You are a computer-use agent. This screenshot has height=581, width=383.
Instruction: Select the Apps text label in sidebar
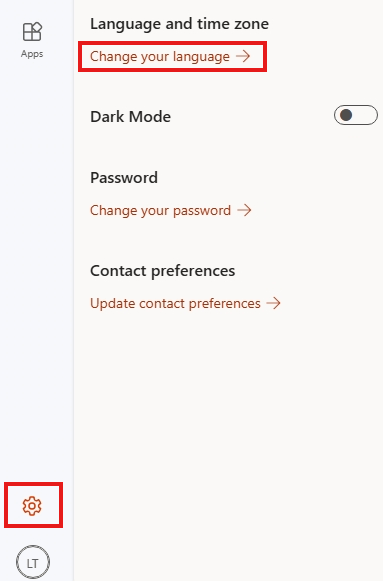[x=32, y=54]
